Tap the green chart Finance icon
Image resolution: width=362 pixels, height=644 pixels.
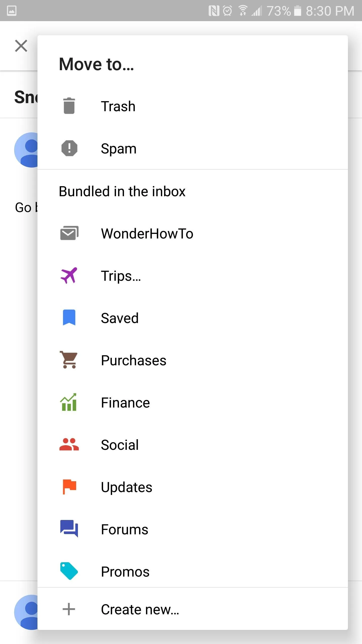coord(68,402)
